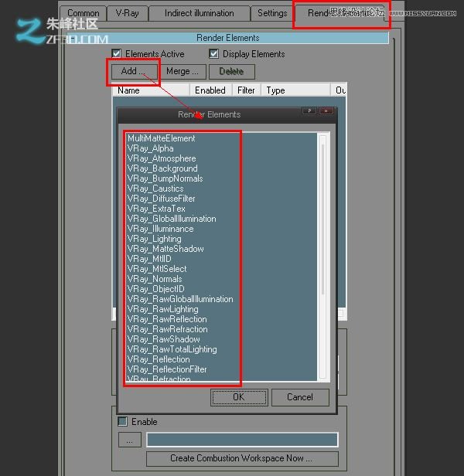
Task: Select VRay_Reflection element
Action: pyautogui.click(x=159, y=359)
